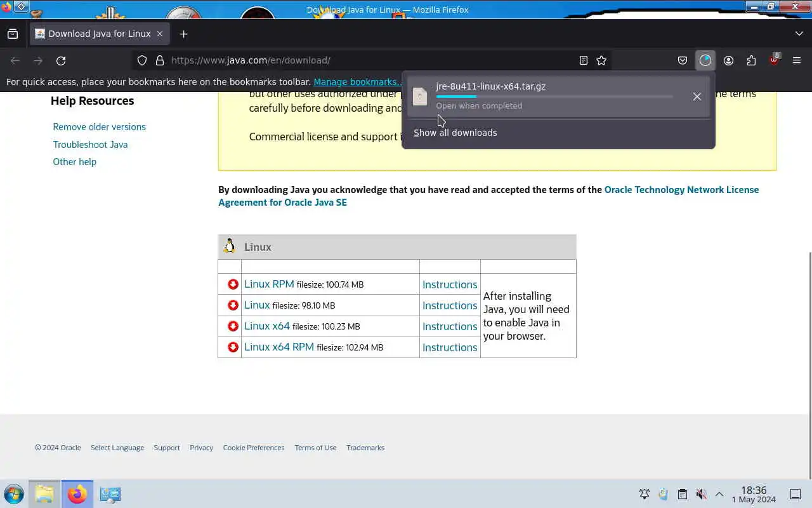The width and height of the screenshot is (812, 508).
Task: Cancel the jre-8u411 download
Action: (x=697, y=97)
